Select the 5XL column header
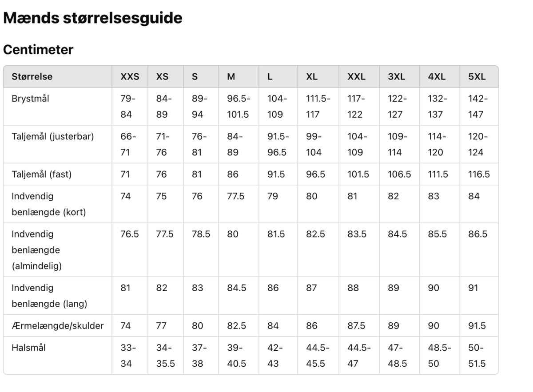 pyautogui.click(x=477, y=76)
